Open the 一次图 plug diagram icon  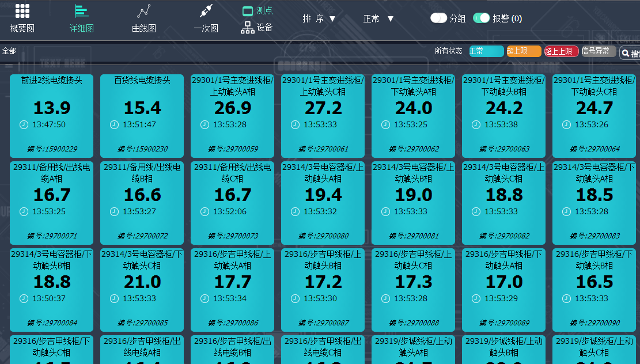206,11
